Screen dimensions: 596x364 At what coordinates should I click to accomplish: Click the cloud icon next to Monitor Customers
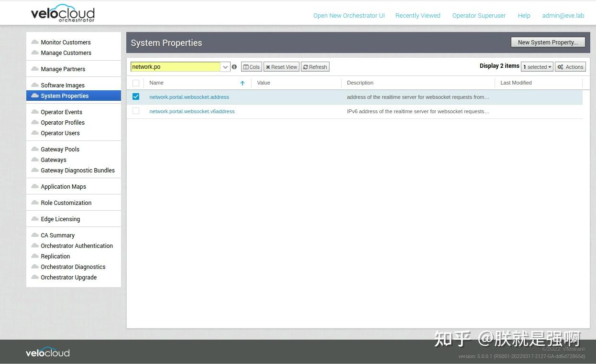[x=34, y=42]
